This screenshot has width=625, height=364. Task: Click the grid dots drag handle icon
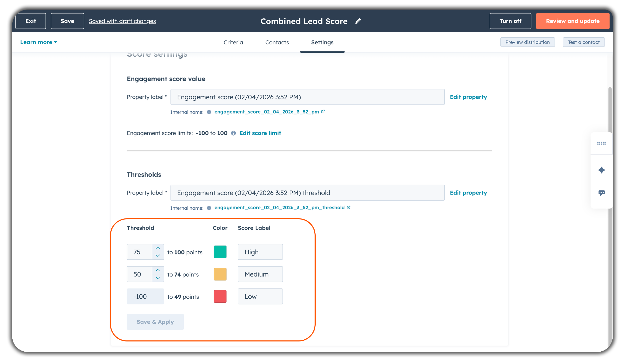[x=601, y=143]
